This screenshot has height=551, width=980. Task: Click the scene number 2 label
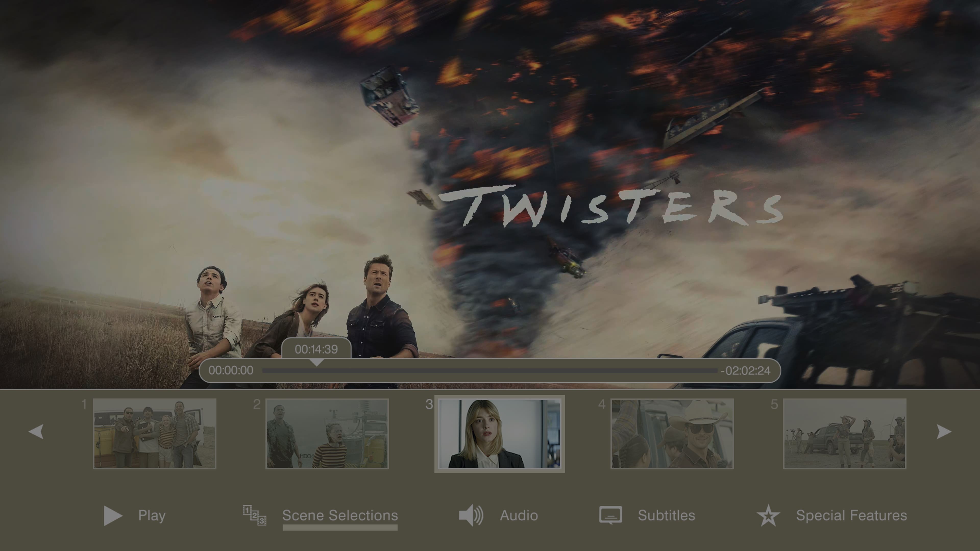(x=257, y=404)
